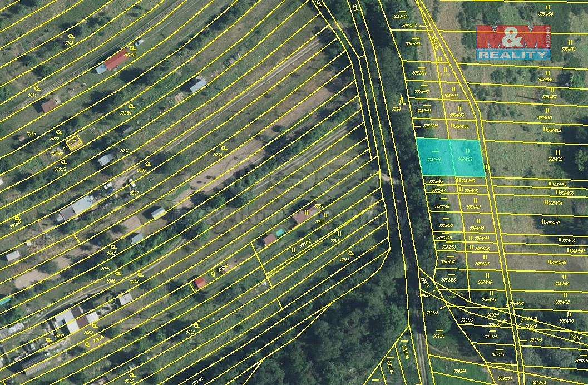588x385 pixels.
Task: Click parcel label 3026/1
Action: 126,113
